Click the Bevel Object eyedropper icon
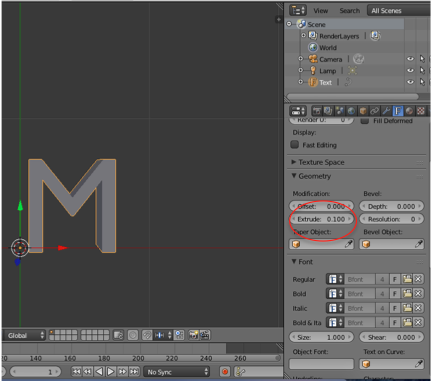The width and height of the screenshot is (431, 381). point(419,244)
